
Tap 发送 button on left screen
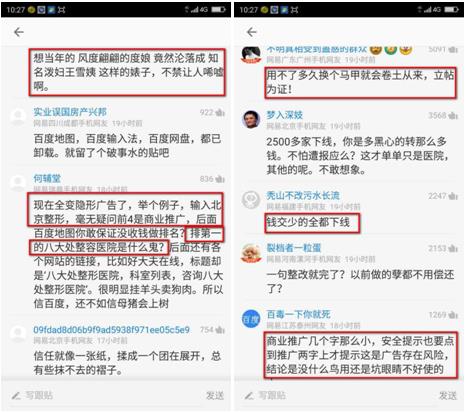[215, 396]
